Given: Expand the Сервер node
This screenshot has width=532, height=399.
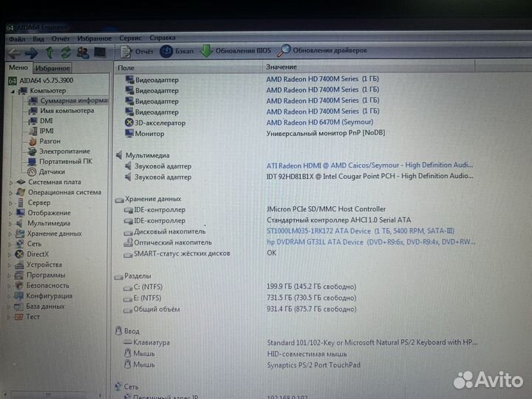Looking at the screenshot, I should 10,203.
